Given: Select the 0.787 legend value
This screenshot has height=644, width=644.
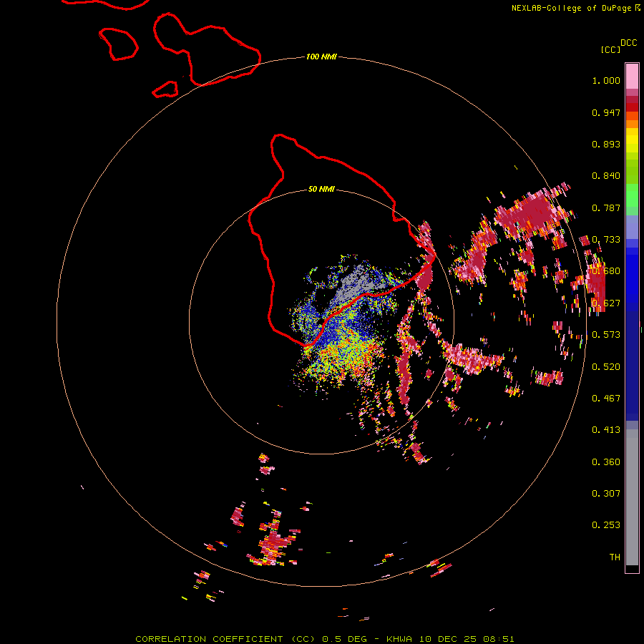Looking at the screenshot, I should [606, 208].
